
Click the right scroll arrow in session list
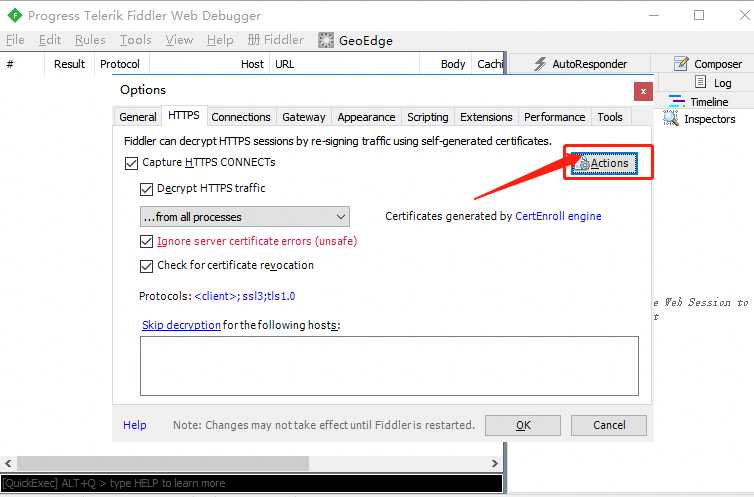tap(494, 463)
